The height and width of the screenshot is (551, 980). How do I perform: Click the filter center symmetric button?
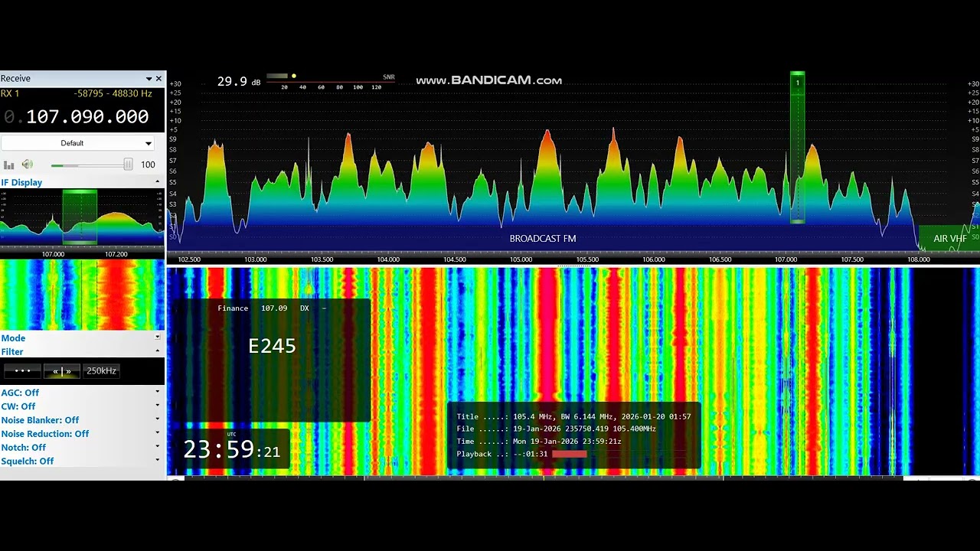[x=62, y=370]
